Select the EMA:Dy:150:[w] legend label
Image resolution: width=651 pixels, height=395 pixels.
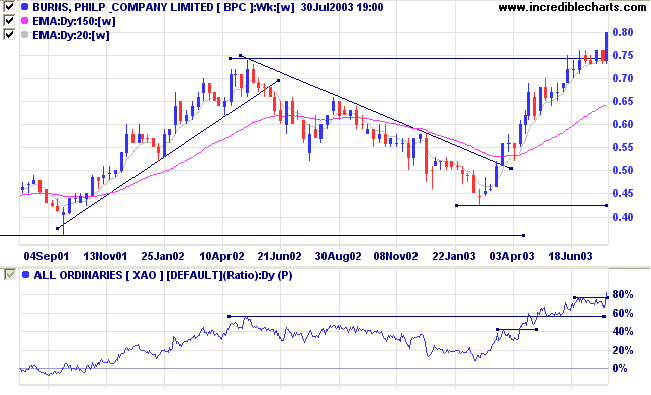tap(74, 21)
